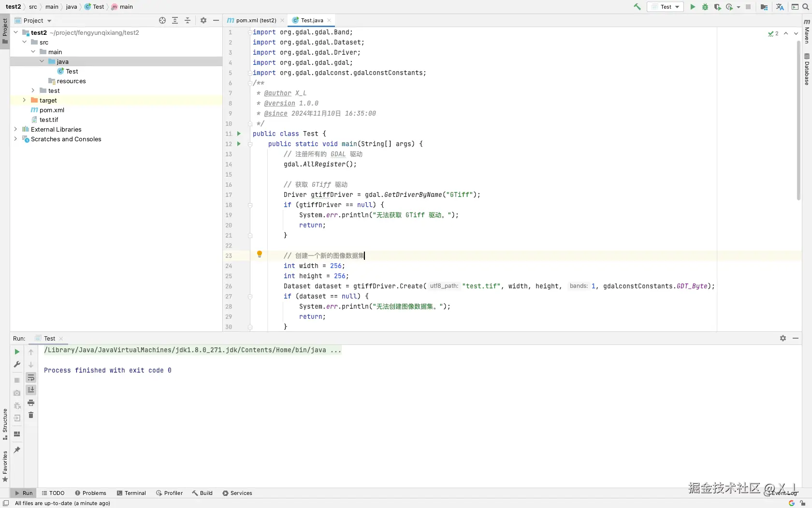Expand External Libraries node
812x508 pixels.
(15, 129)
